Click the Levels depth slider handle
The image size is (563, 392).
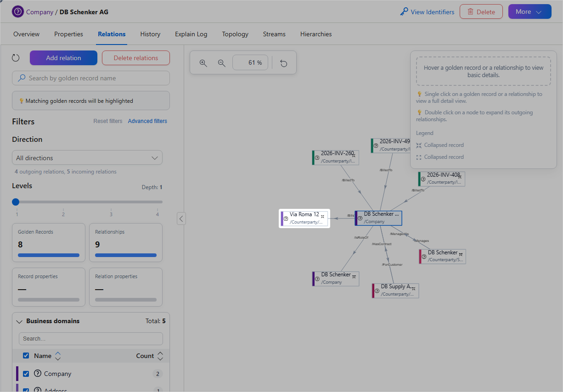(x=16, y=202)
